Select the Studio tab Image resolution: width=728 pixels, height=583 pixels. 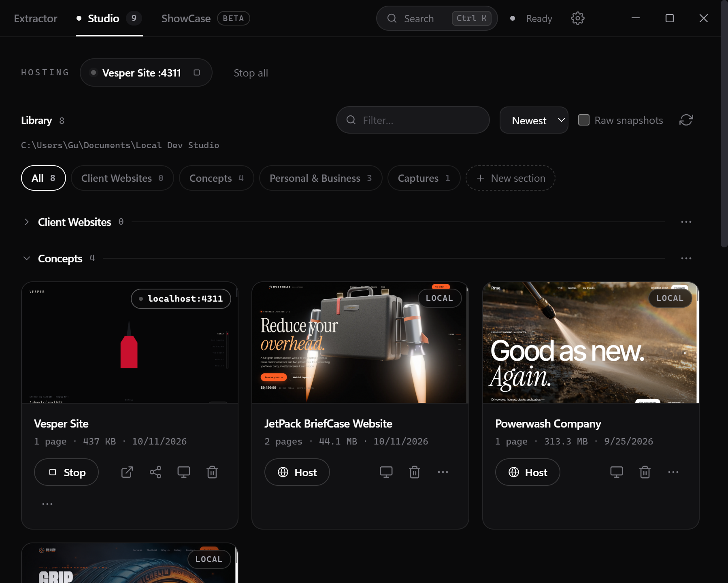click(x=109, y=19)
